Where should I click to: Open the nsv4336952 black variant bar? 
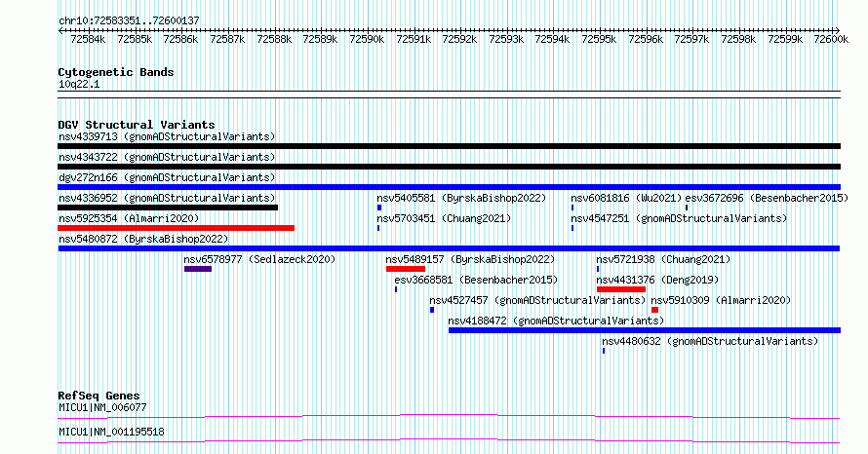point(168,208)
